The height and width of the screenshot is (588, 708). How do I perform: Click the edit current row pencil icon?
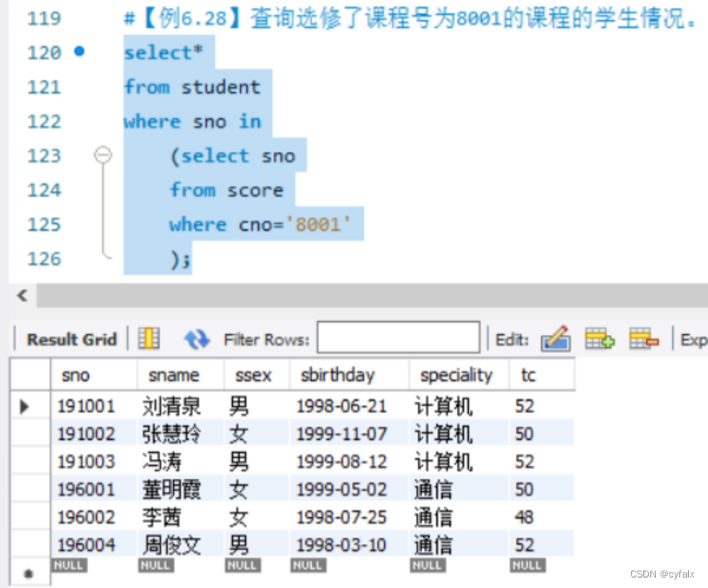click(x=556, y=338)
